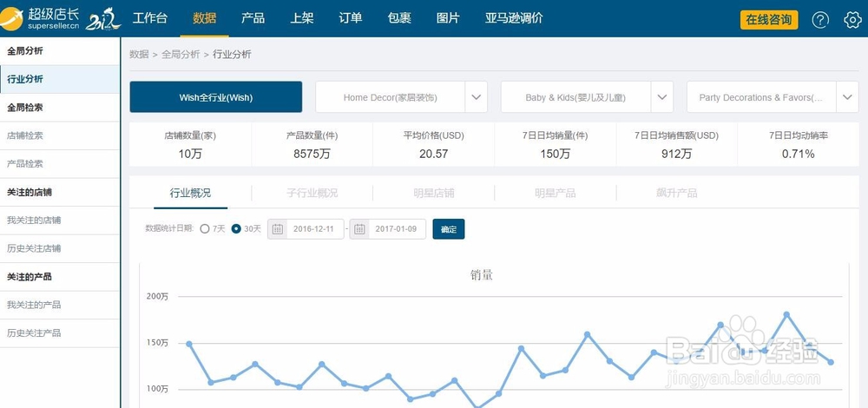Image resolution: width=868 pixels, height=408 pixels.
Task: Confirm the date range with 确定
Action: point(449,229)
